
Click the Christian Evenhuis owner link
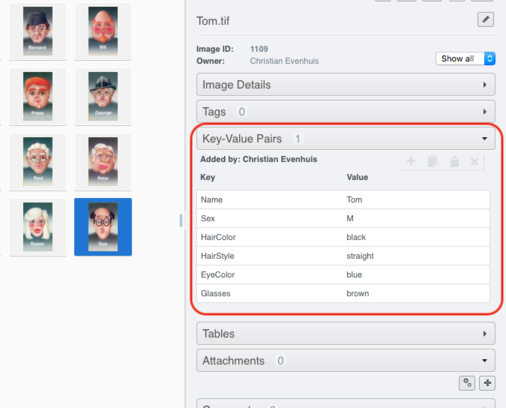284,61
